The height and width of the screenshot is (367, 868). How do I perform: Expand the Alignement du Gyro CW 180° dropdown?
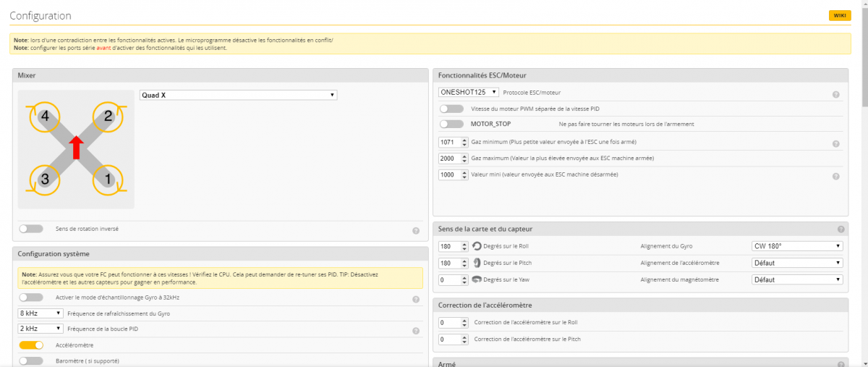coord(797,246)
